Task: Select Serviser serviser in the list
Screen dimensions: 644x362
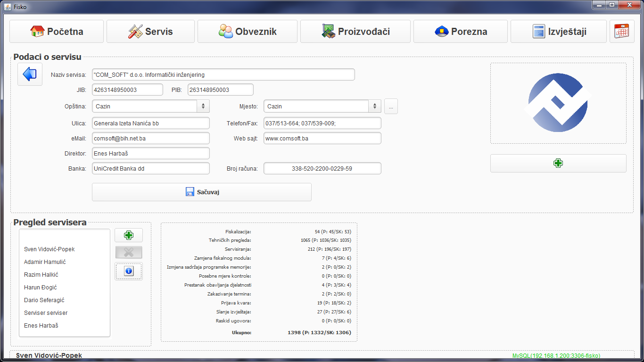Action: pos(46,313)
